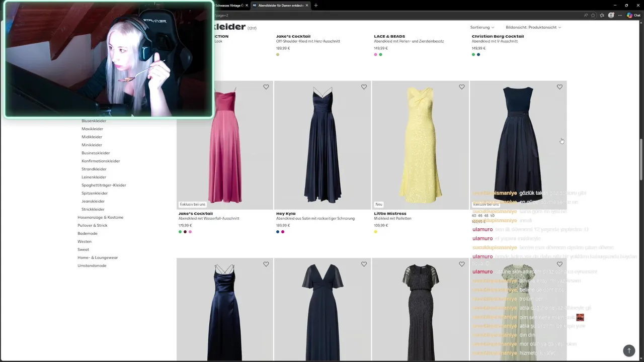Open Spaghettiträger-Kleider category

(x=104, y=185)
